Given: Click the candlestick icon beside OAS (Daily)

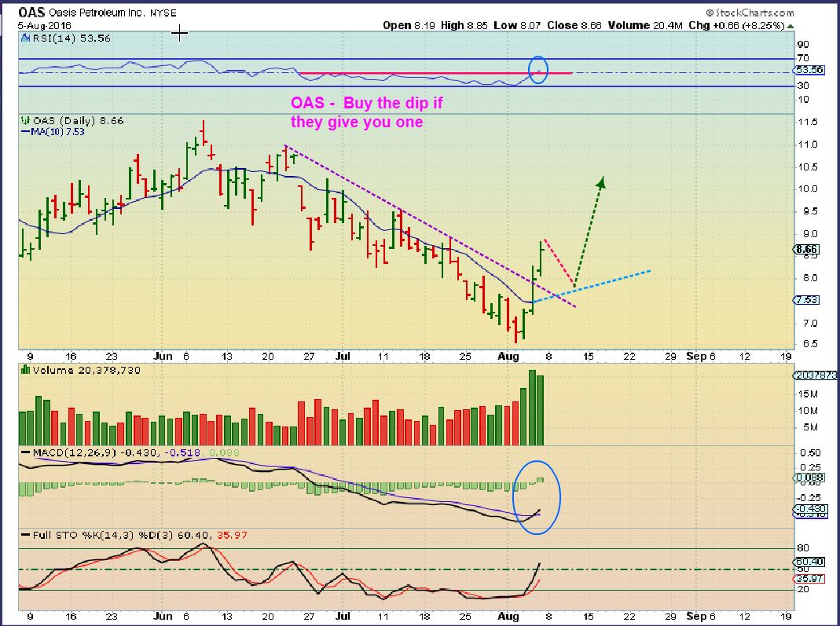Looking at the screenshot, I should [x=25, y=121].
